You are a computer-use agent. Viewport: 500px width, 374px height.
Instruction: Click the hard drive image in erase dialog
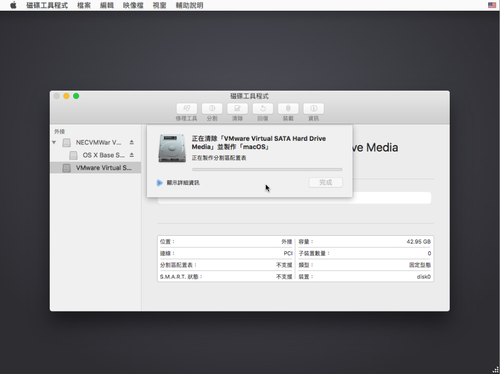point(172,148)
